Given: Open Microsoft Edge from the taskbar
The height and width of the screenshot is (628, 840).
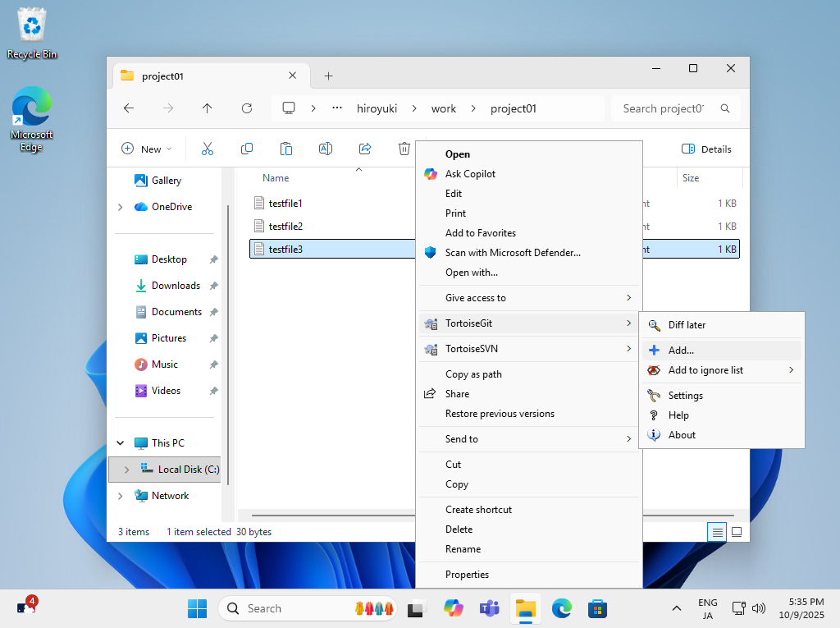Looking at the screenshot, I should coord(562,608).
